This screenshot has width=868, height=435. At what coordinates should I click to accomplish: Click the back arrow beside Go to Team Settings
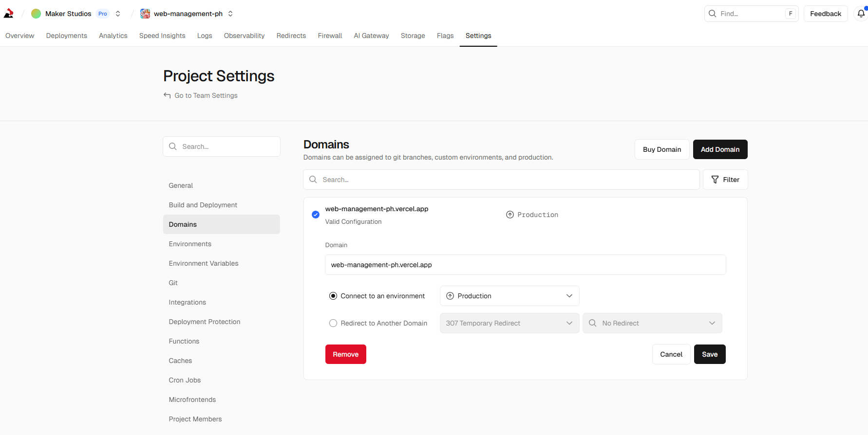point(167,95)
